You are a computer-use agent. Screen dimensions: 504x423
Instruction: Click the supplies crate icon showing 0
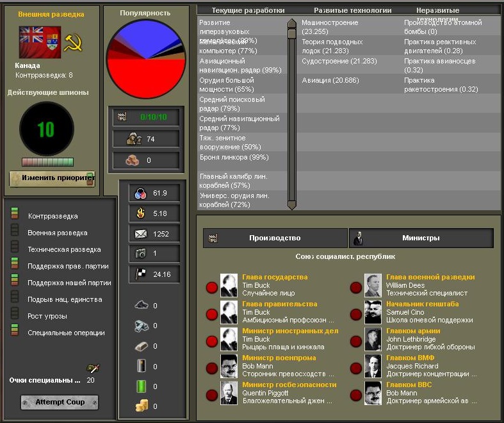(132, 160)
